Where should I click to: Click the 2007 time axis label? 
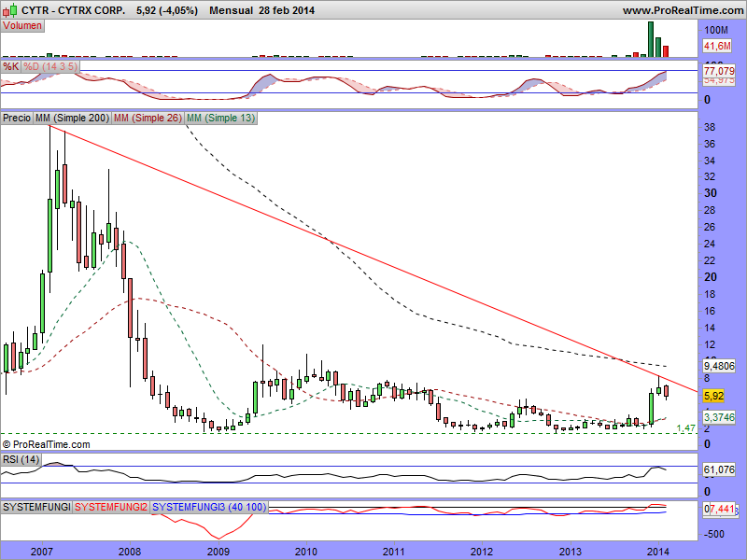tap(41, 552)
